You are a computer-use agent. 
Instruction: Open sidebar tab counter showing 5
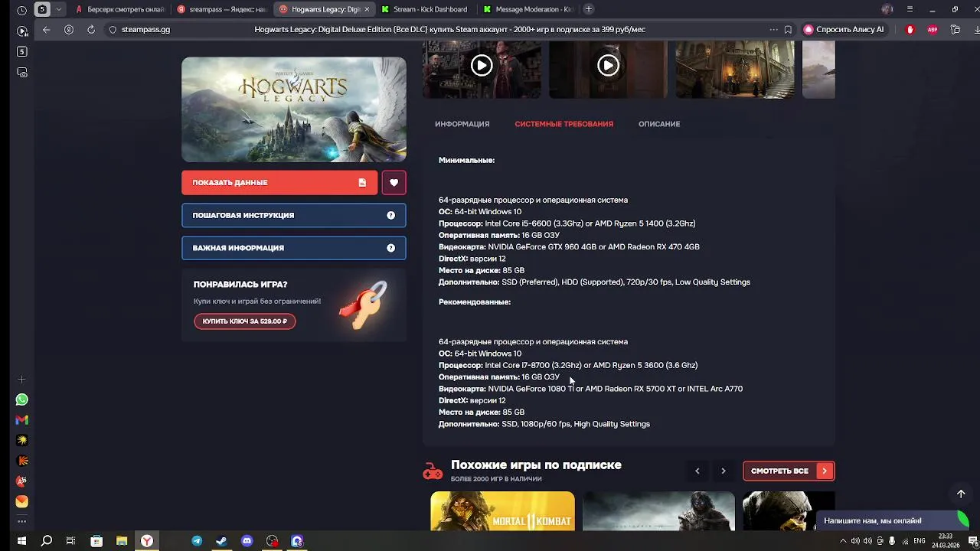coord(21,51)
